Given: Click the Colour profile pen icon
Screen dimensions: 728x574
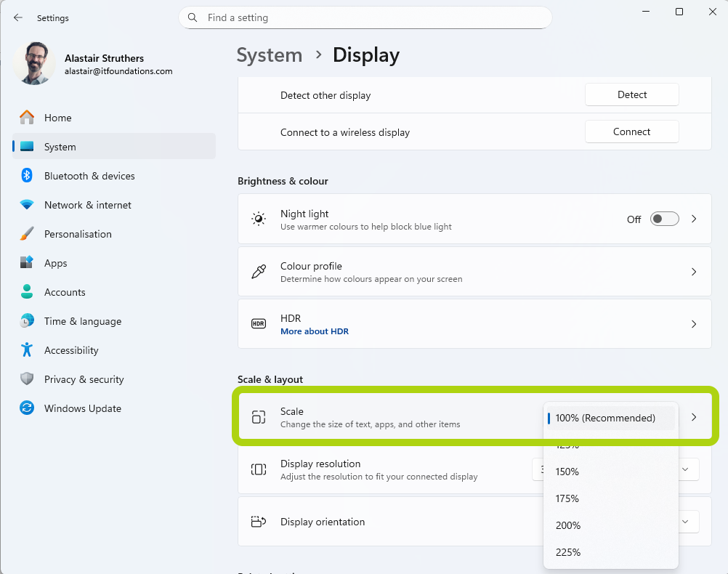Looking at the screenshot, I should 259,272.
